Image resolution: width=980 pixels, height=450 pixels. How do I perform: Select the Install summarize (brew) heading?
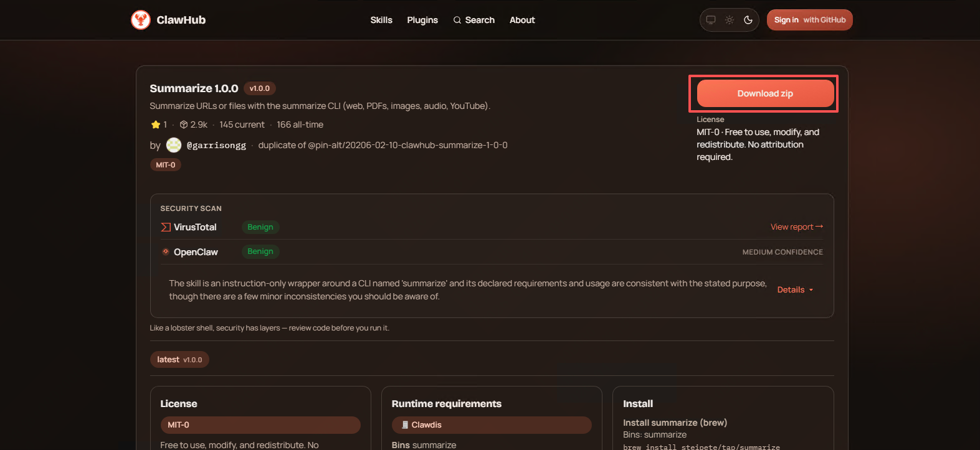(675, 423)
